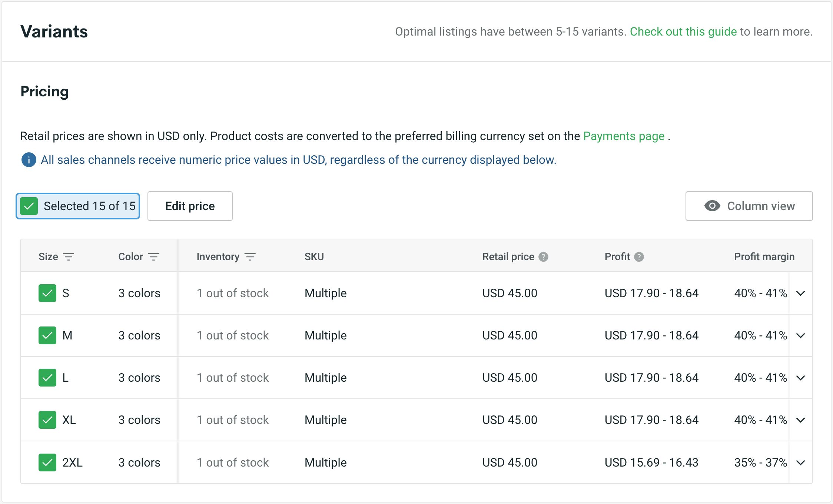Click the Size column filter icon
The width and height of the screenshot is (833, 504).
pyautogui.click(x=69, y=257)
